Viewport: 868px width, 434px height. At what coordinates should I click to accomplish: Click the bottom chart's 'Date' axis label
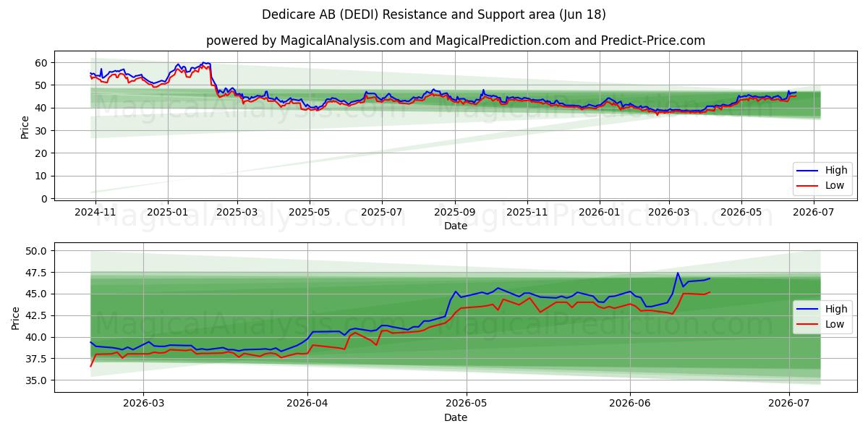click(456, 417)
